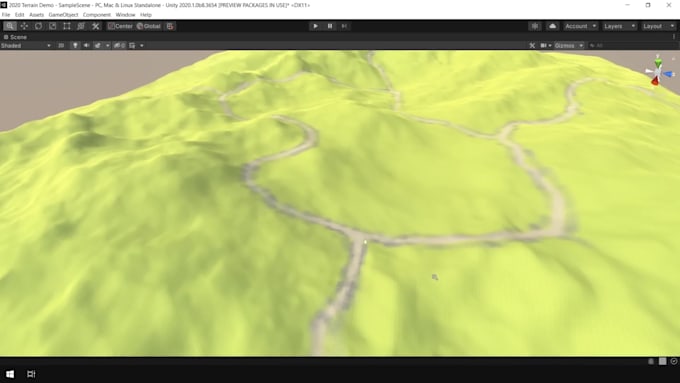
Task: Toggle hidden objects visibility counter
Action: (119, 46)
